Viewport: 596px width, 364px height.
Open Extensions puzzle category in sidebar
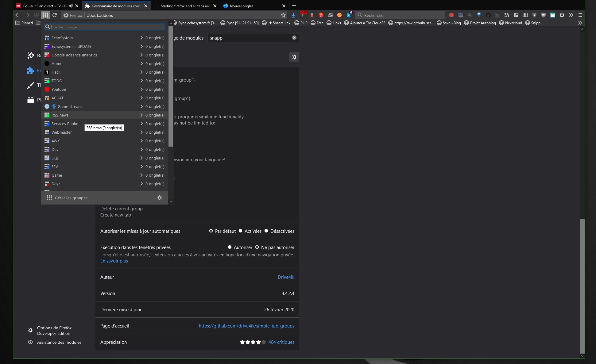coord(30,71)
